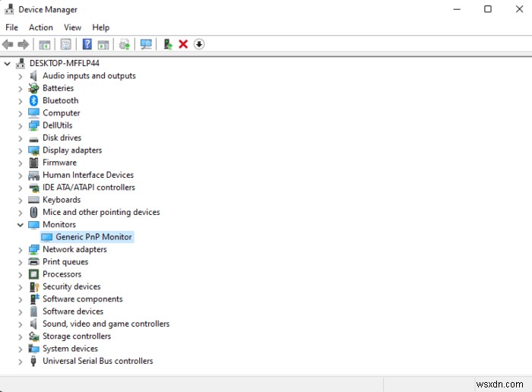
Task: Select the Sound, video and game controllers label
Action: pyautogui.click(x=106, y=324)
